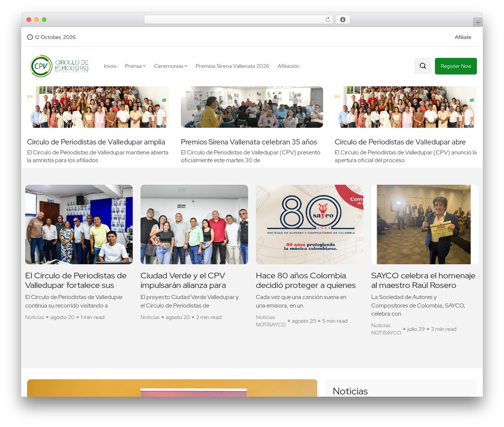Click the browser download icon
The image size is (504, 427).
click(x=343, y=20)
